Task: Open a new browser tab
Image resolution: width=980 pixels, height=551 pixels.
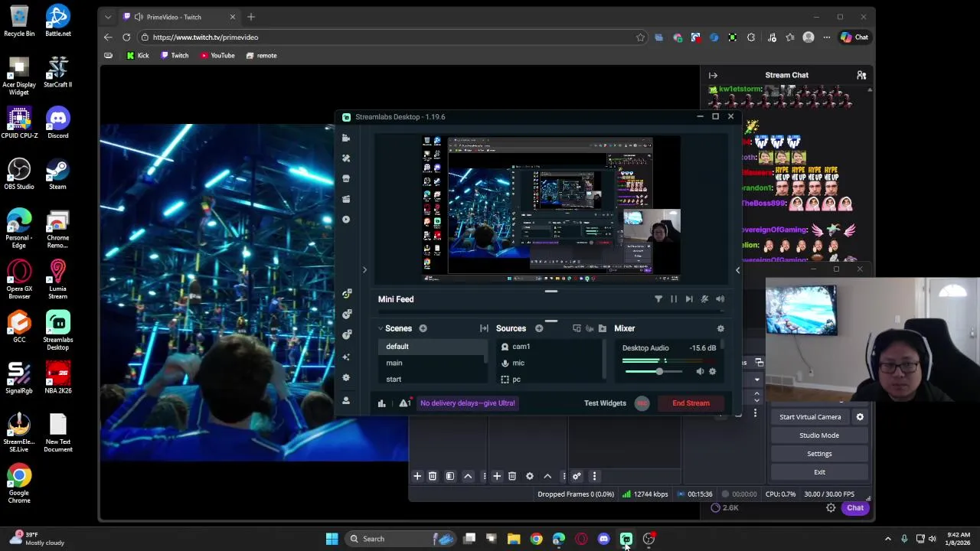Action: tap(250, 17)
